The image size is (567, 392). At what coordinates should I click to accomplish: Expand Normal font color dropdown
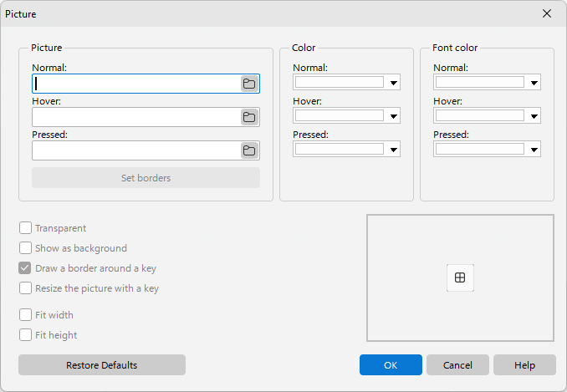pos(534,83)
